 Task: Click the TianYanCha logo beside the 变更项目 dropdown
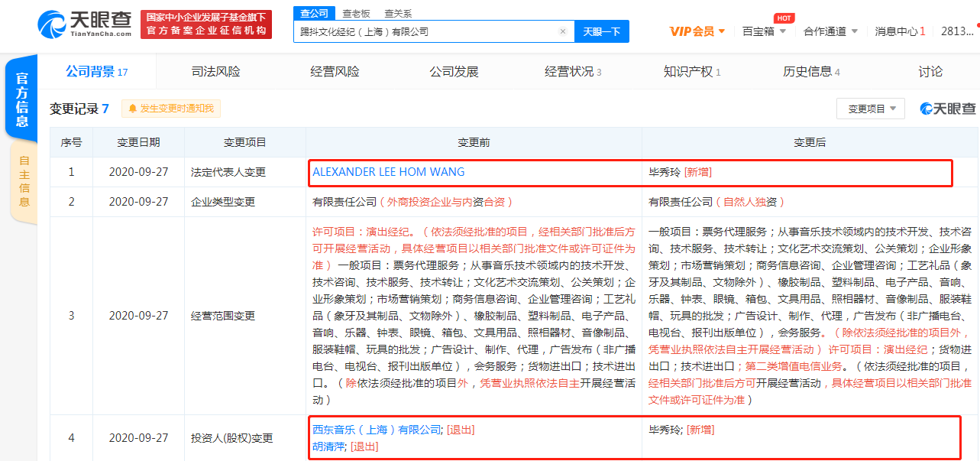pyautogui.click(x=947, y=109)
